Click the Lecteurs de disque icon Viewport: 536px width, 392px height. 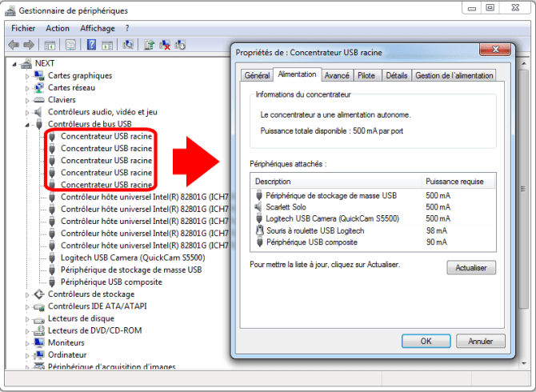[x=39, y=320]
